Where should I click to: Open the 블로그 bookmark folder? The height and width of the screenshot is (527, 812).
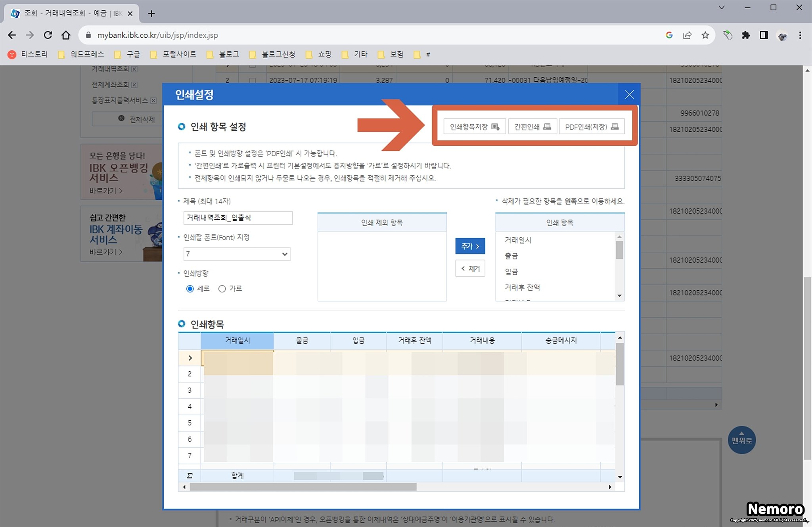(x=223, y=54)
